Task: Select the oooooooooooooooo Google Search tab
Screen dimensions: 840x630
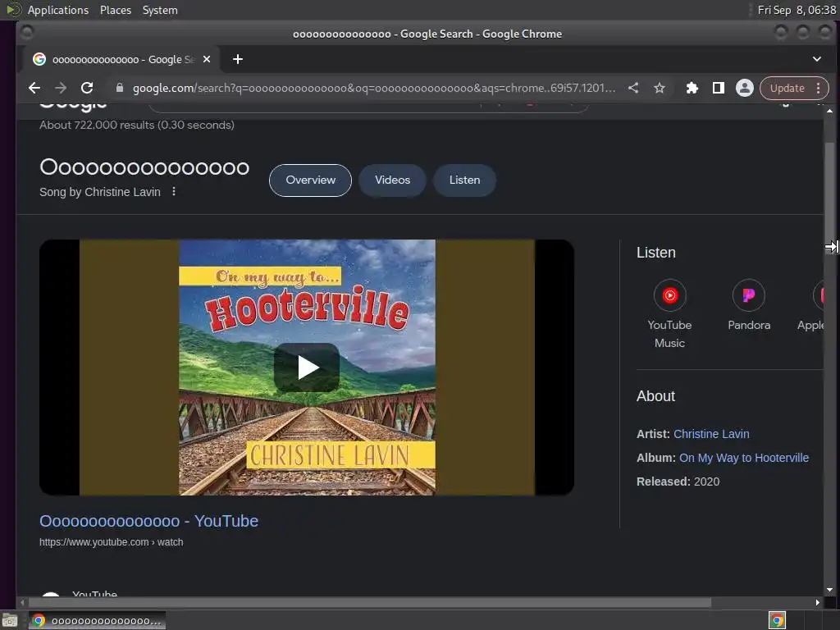Action: click(121, 59)
